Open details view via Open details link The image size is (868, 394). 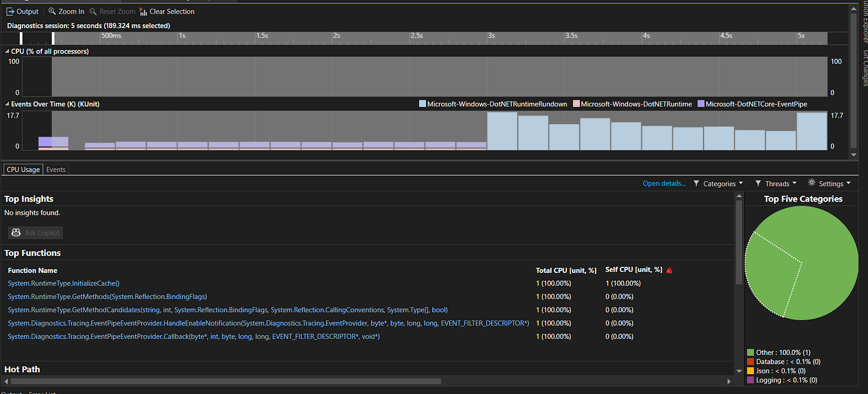coord(663,183)
